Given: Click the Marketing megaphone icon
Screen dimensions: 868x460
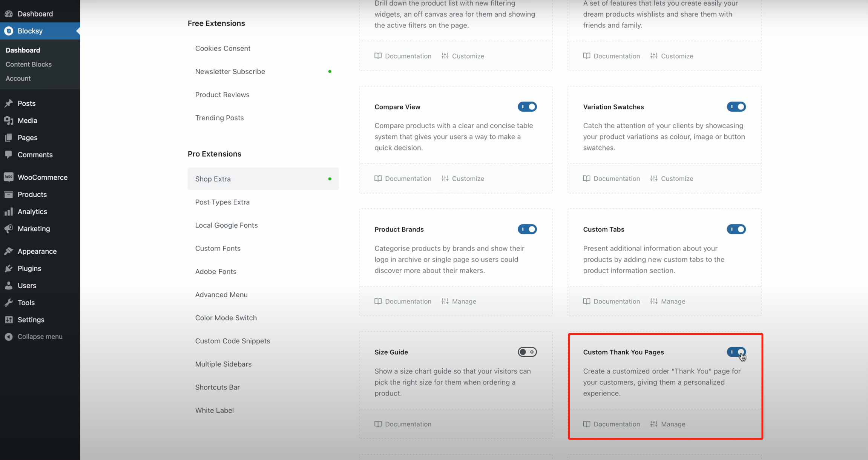Looking at the screenshot, I should click(x=9, y=229).
